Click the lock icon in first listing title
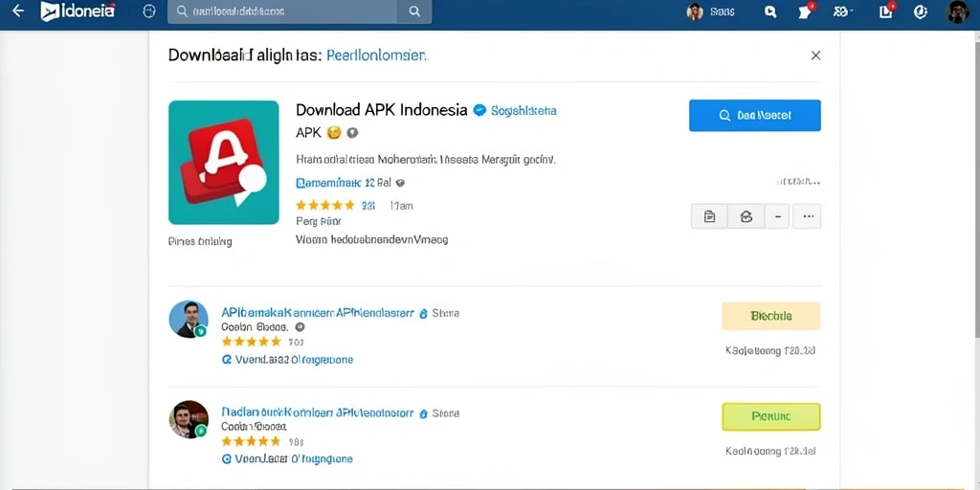Image resolution: width=980 pixels, height=490 pixels. pyautogui.click(x=423, y=314)
